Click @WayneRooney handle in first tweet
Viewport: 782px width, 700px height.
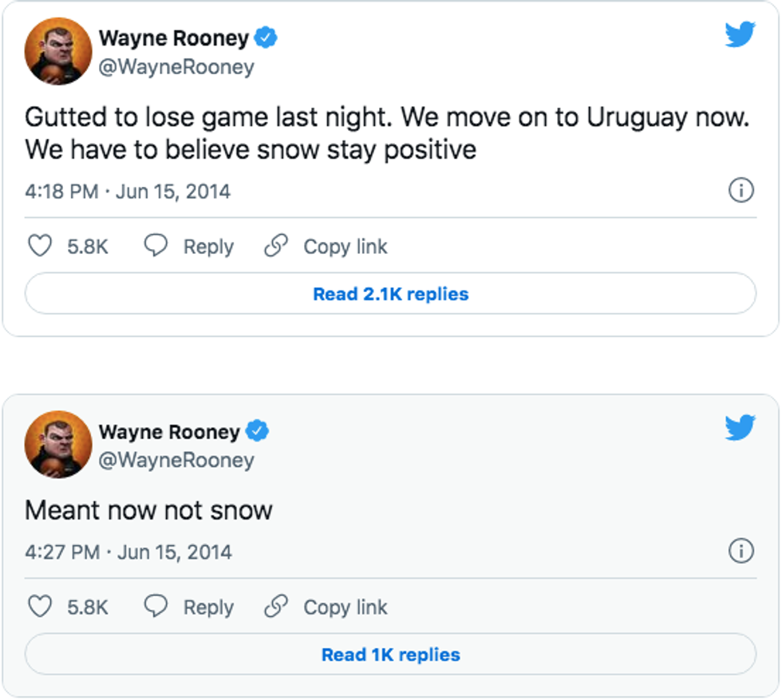tap(176, 67)
